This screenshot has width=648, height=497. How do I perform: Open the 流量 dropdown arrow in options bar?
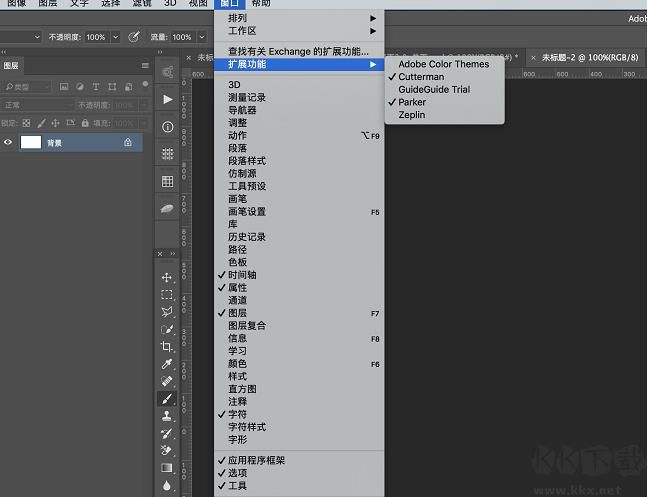coord(202,37)
